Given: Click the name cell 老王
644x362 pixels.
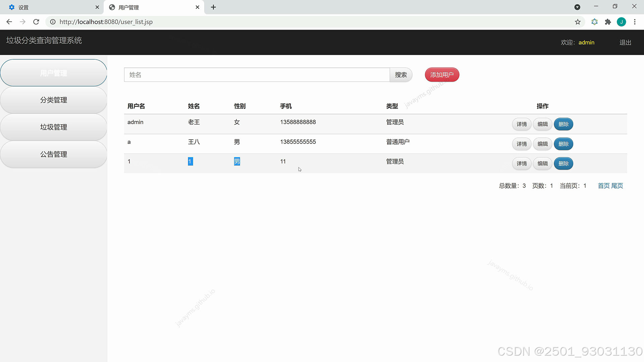Looking at the screenshot, I should 194,122.
